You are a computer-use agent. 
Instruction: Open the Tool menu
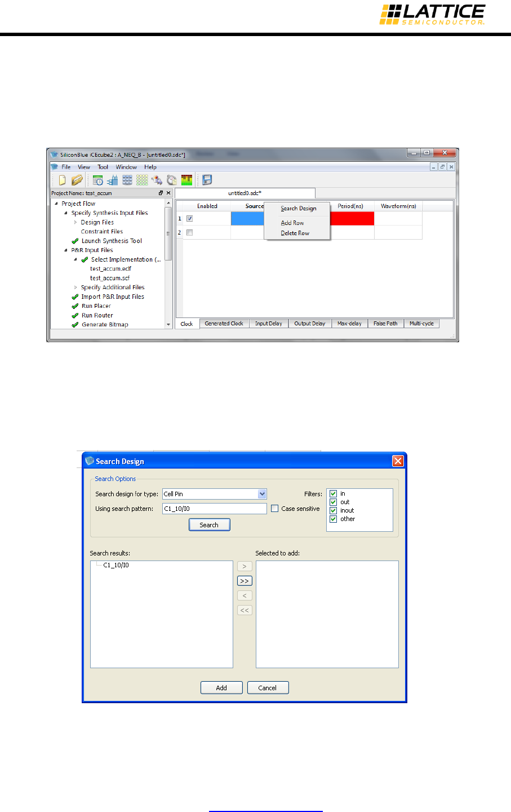coord(103,167)
